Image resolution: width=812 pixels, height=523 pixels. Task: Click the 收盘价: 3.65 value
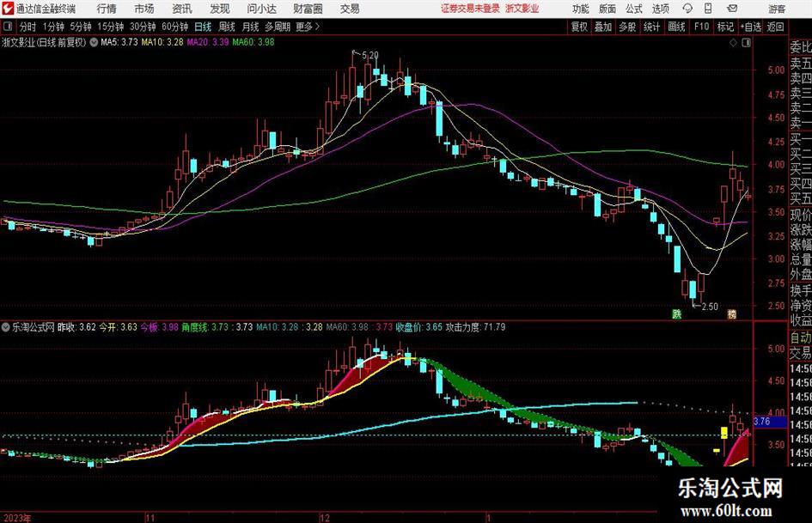[419, 327]
